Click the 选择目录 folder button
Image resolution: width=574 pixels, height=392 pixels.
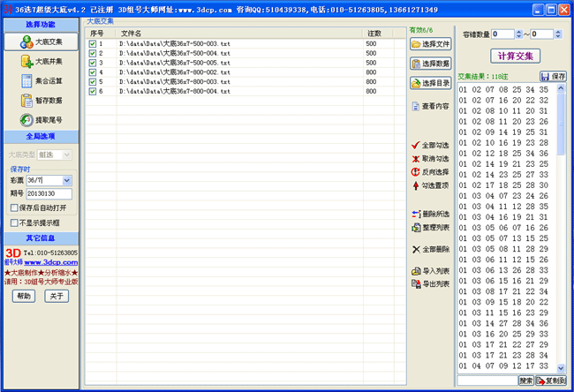coord(431,83)
